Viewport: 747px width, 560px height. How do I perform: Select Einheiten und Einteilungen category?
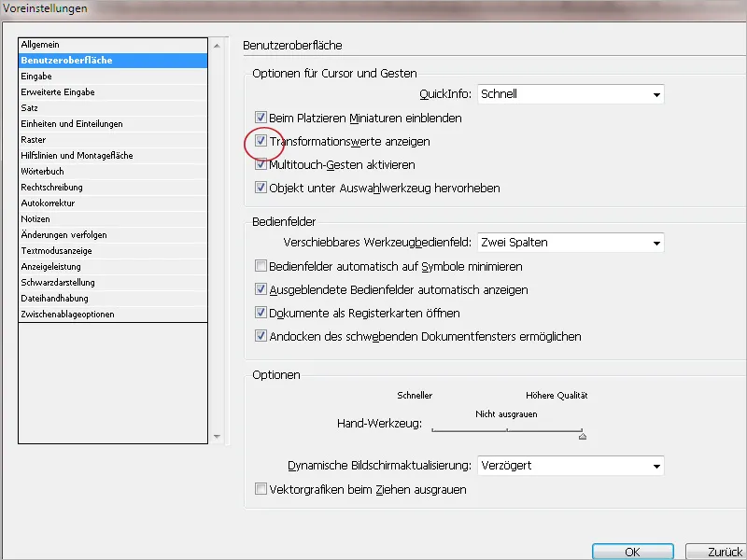pyautogui.click(x=113, y=124)
